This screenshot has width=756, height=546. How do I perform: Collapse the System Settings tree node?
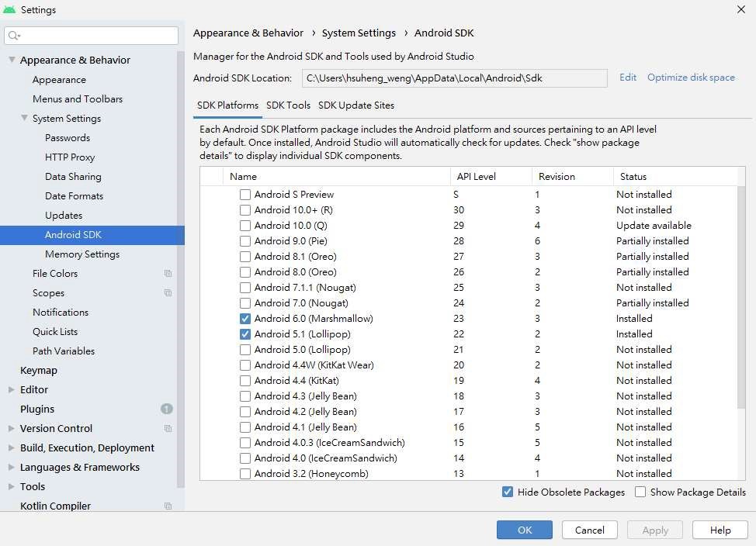click(x=24, y=118)
